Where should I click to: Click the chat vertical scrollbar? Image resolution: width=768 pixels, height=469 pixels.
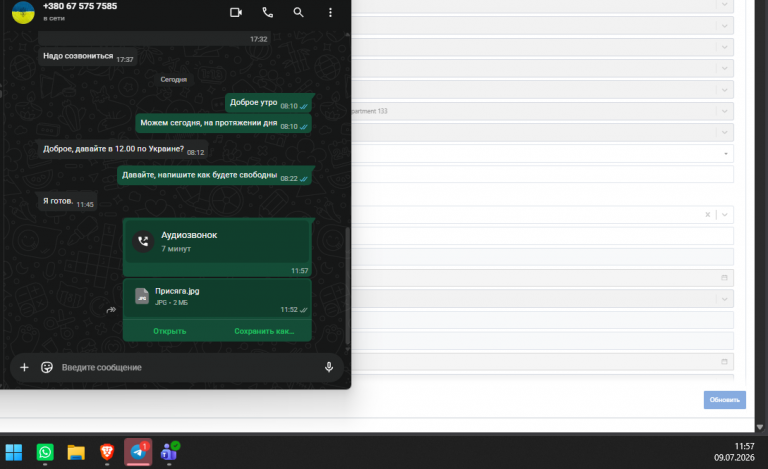(x=347, y=285)
